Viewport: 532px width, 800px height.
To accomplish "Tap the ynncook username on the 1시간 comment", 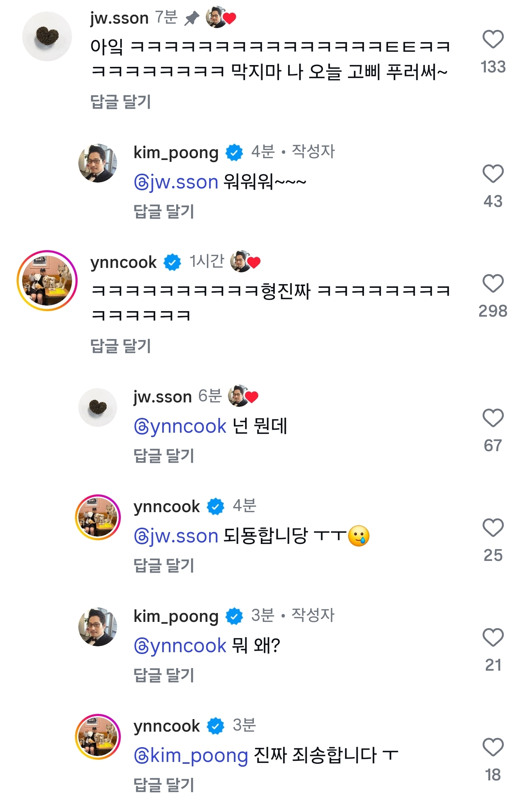I will click(x=123, y=262).
